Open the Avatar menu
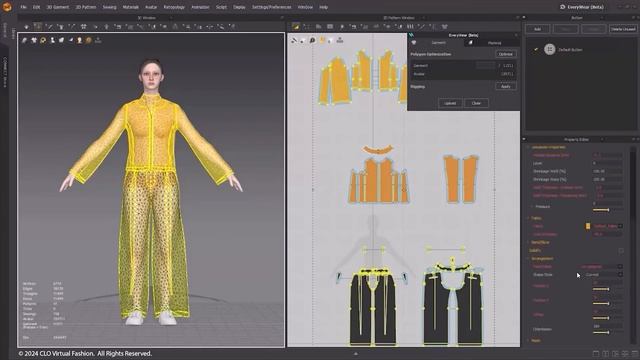The height and width of the screenshot is (360, 640). click(x=151, y=7)
